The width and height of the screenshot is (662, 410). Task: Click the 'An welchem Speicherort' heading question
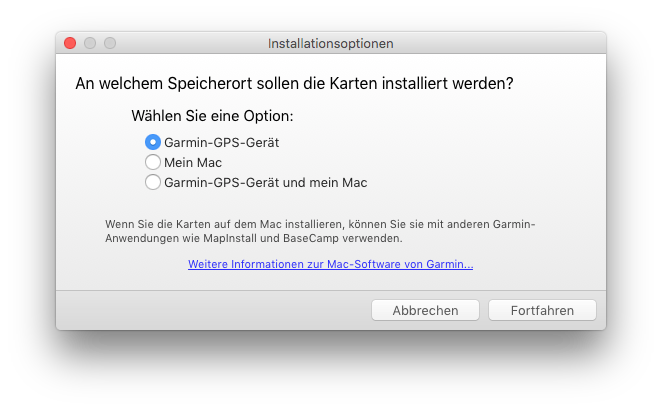pyautogui.click(x=294, y=84)
